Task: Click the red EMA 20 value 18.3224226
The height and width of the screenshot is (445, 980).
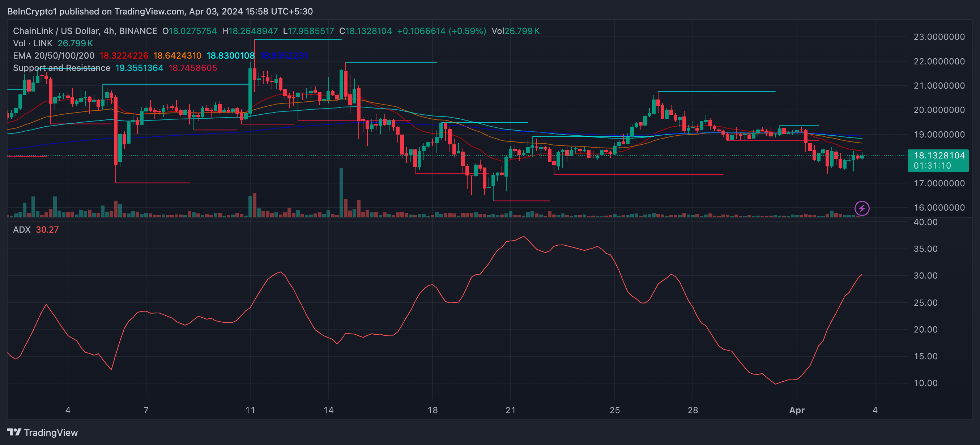Action: [x=124, y=56]
